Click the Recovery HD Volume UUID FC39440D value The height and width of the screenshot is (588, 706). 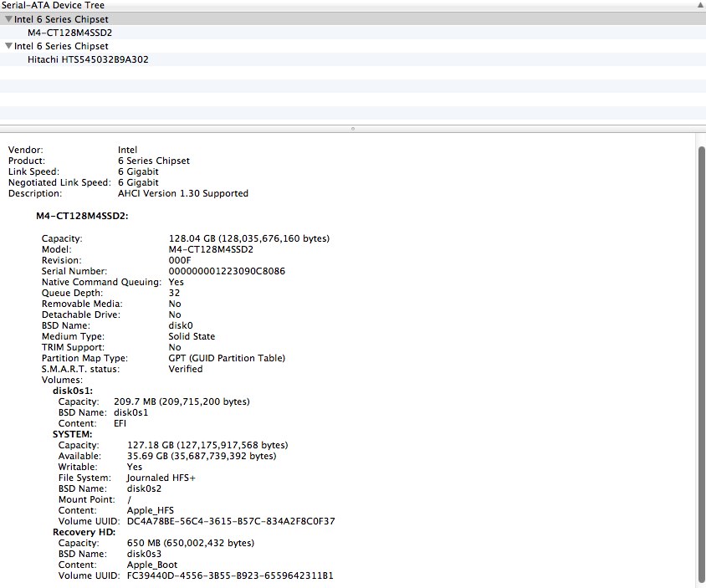(x=230, y=575)
